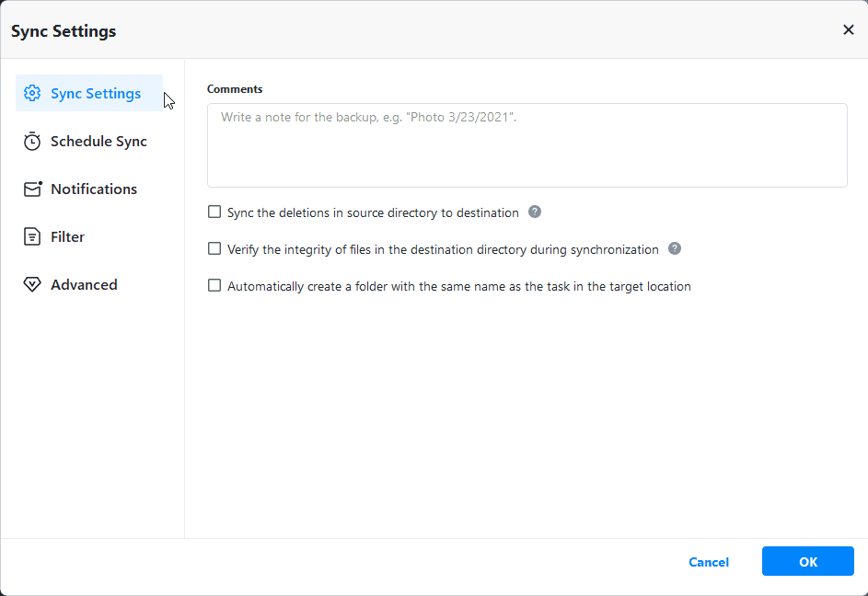Select the Sync Settings sidebar tab label

pyautogui.click(x=96, y=94)
